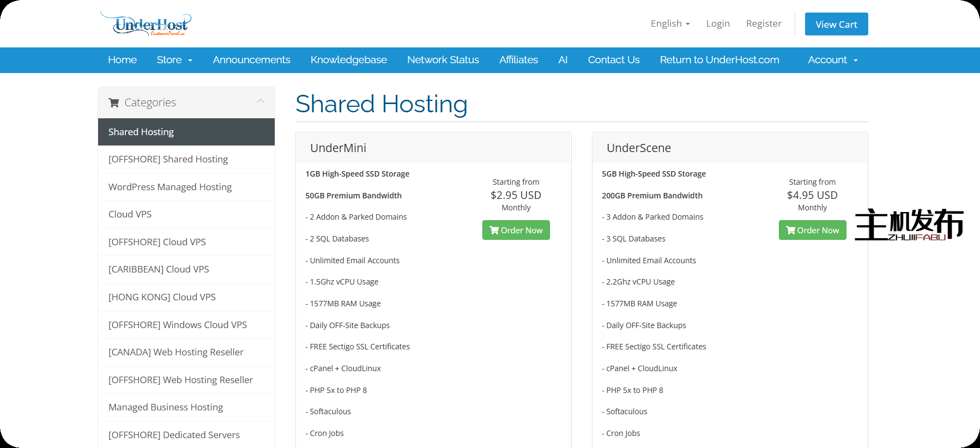
Task: Click the Register link
Action: click(x=764, y=23)
